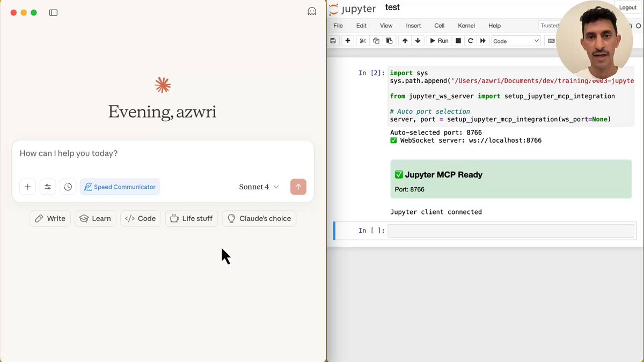This screenshot has height=362, width=644.
Task: Choose the Learn suggestion chip
Action: coord(96,218)
